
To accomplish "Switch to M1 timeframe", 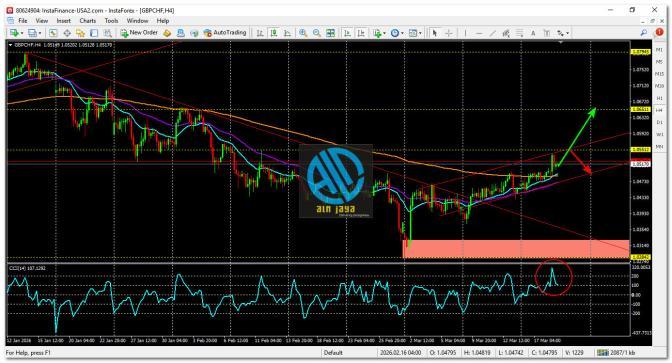I will pos(659,50).
